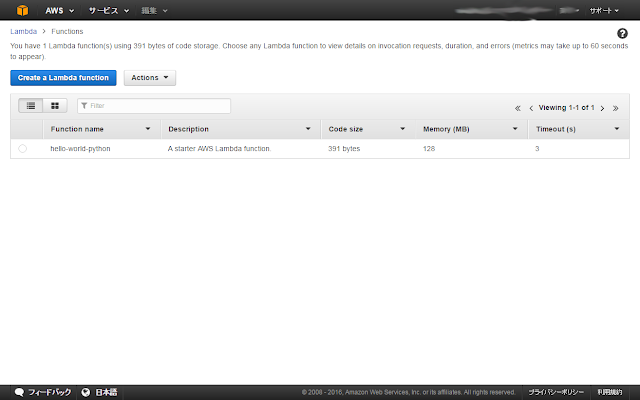Viewport: 640px width, 400px height.
Task: Focus the Filter input field
Action: 154,106
